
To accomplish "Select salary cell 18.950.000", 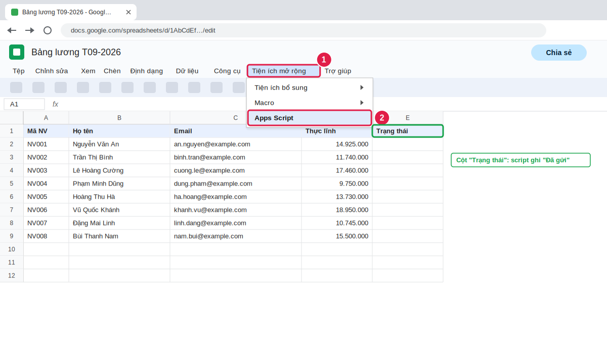I will pyautogui.click(x=337, y=210).
